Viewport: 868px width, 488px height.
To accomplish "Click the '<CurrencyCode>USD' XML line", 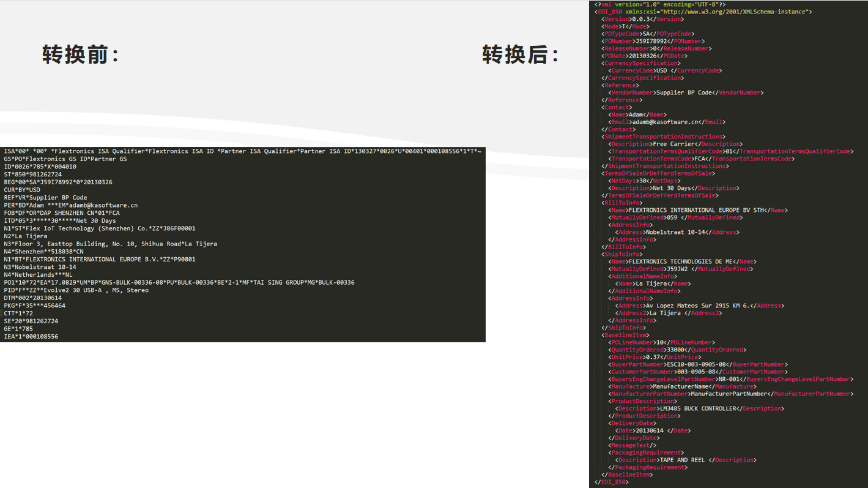I will coord(665,70).
